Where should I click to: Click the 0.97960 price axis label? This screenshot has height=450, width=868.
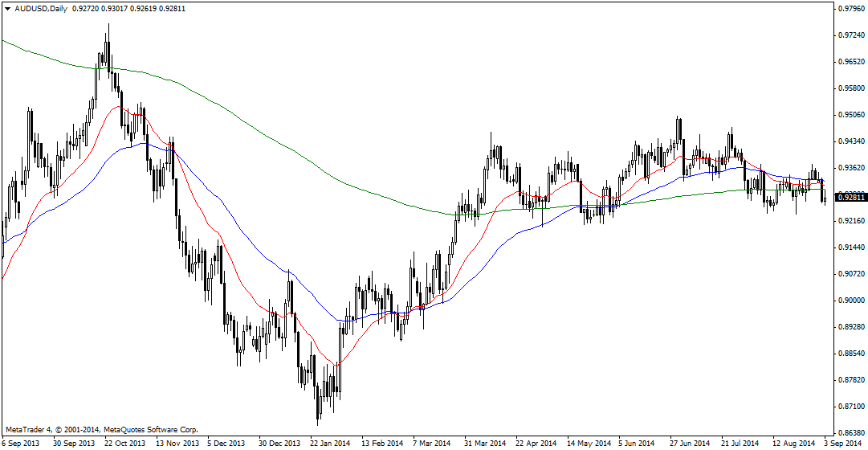point(850,9)
